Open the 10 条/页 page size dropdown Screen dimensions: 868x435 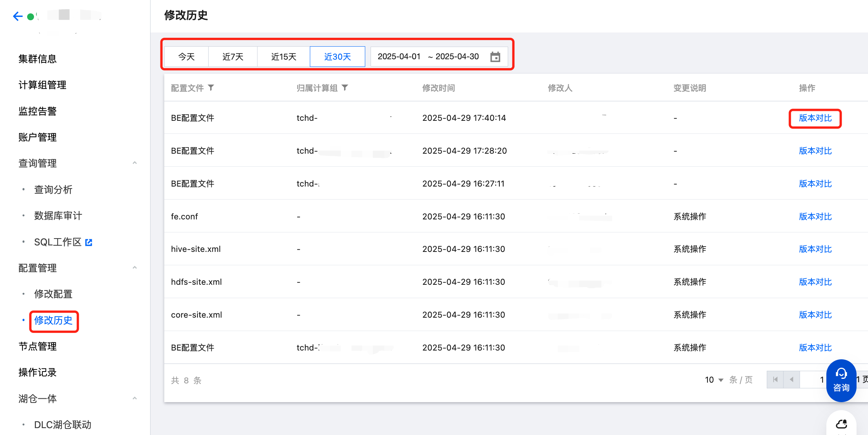714,380
